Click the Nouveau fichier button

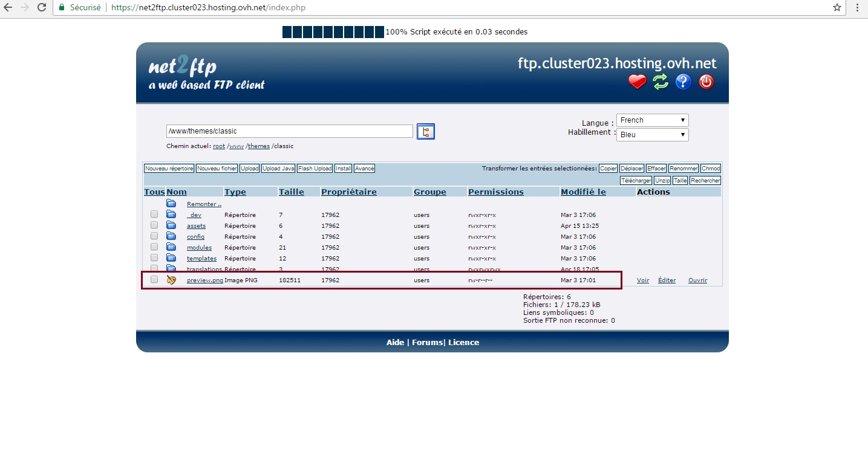click(x=217, y=169)
